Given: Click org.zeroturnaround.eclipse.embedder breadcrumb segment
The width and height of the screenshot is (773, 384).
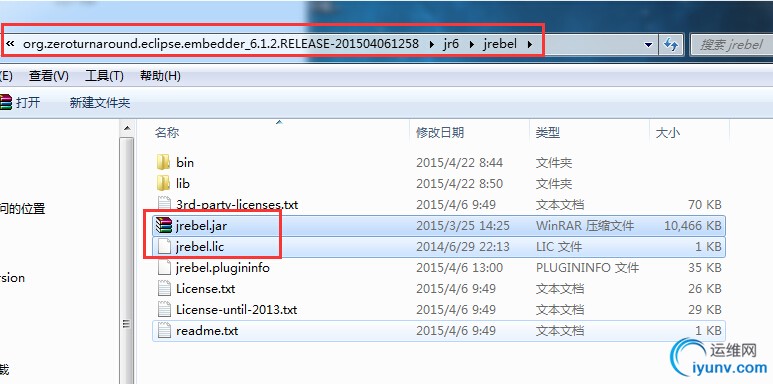Looking at the screenshot, I should pos(220,44).
